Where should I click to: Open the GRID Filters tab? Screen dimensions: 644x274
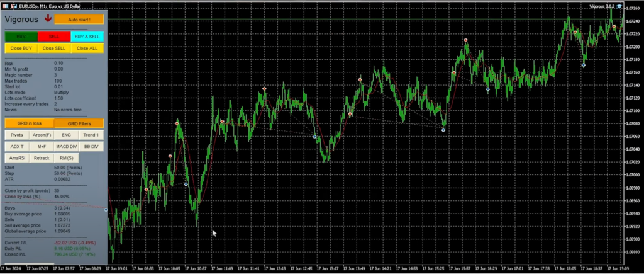79,123
